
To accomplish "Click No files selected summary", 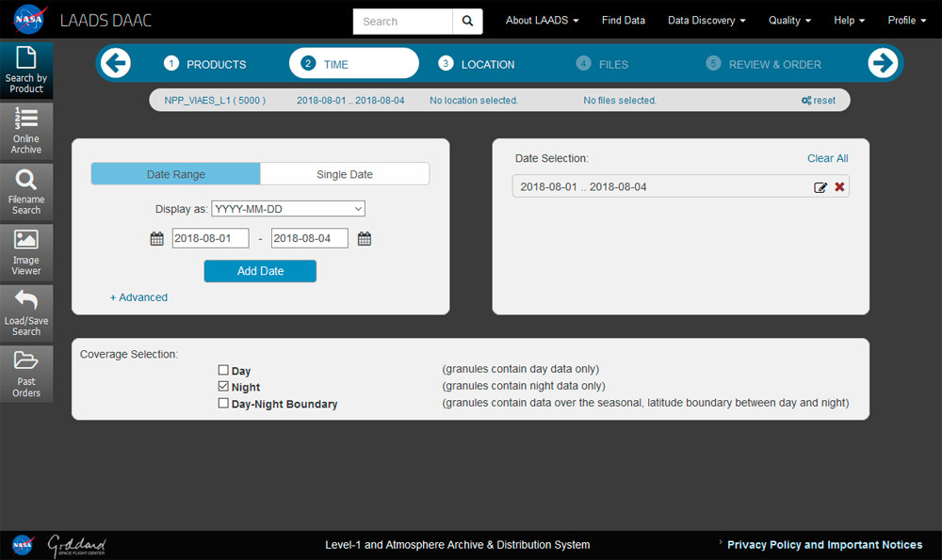I will (x=620, y=101).
